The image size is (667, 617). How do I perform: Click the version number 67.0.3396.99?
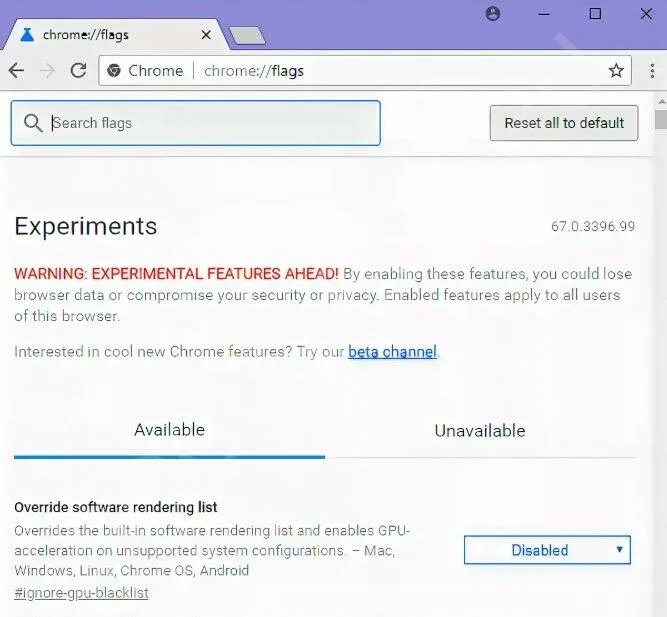(x=593, y=226)
